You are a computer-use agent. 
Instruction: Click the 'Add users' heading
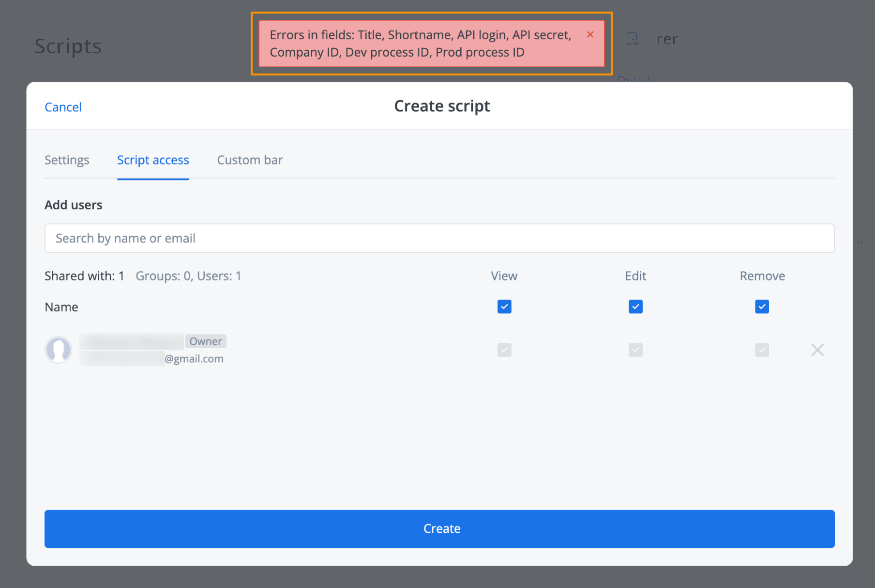74,205
